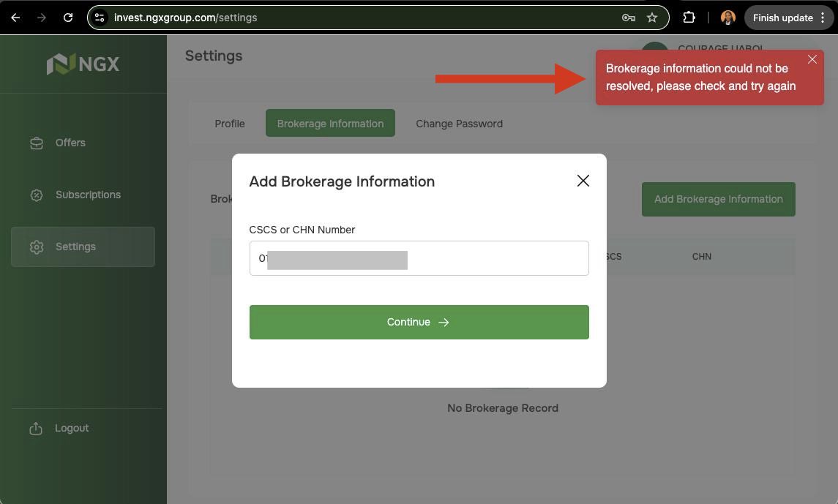Viewport: 838px width, 504px height.
Task: Open the Chrome profile avatar
Action: click(728, 18)
